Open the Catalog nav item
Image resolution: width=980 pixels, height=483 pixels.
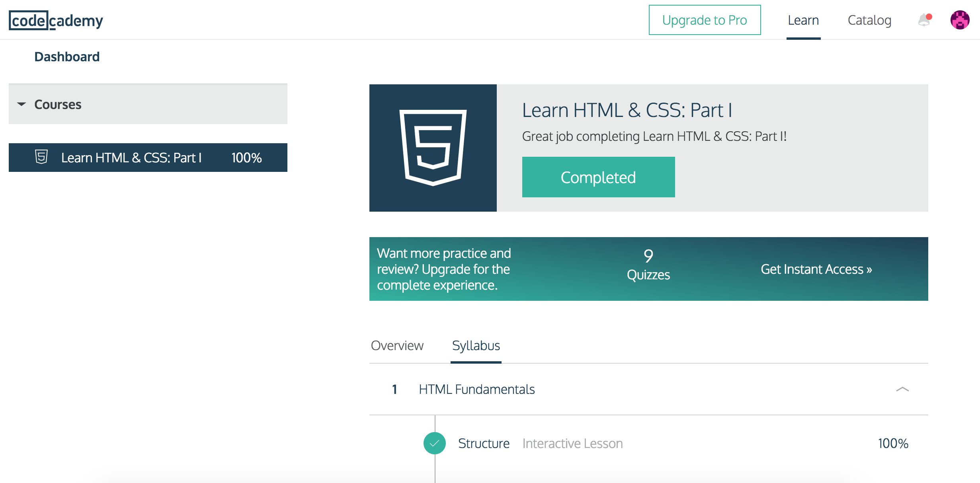(869, 20)
